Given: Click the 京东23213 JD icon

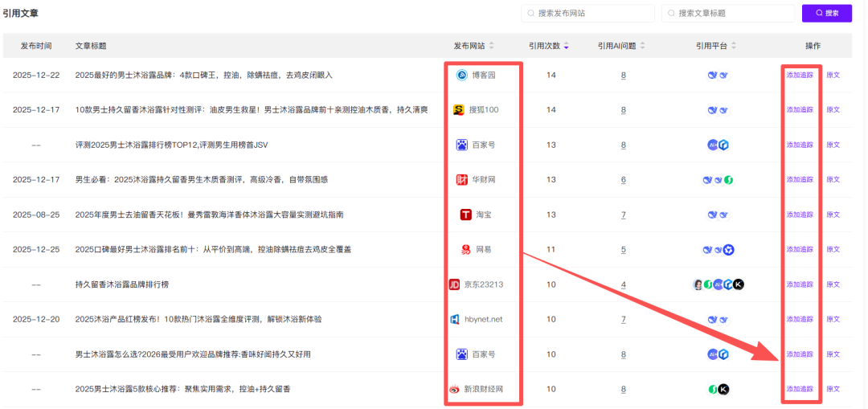Looking at the screenshot, I should [455, 284].
